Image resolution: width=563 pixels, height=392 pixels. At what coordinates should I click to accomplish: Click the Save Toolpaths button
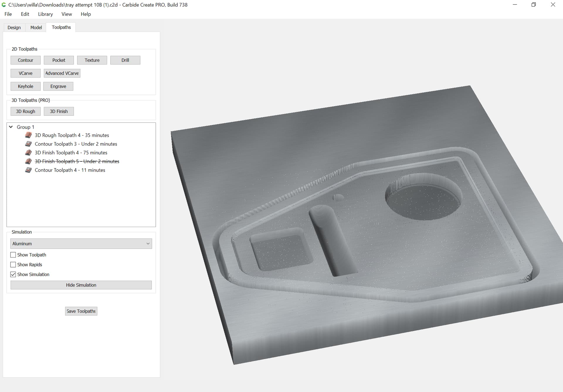pos(81,311)
